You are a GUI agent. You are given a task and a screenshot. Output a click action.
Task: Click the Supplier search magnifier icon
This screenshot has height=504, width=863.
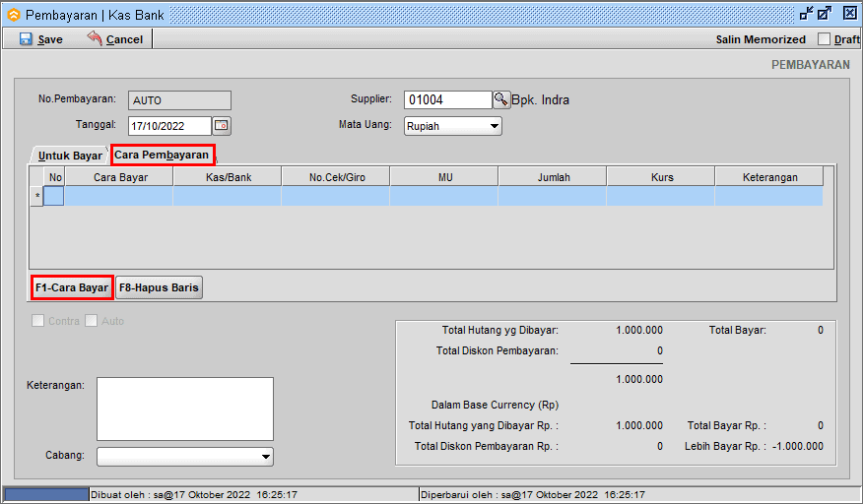tap(501, 99)
